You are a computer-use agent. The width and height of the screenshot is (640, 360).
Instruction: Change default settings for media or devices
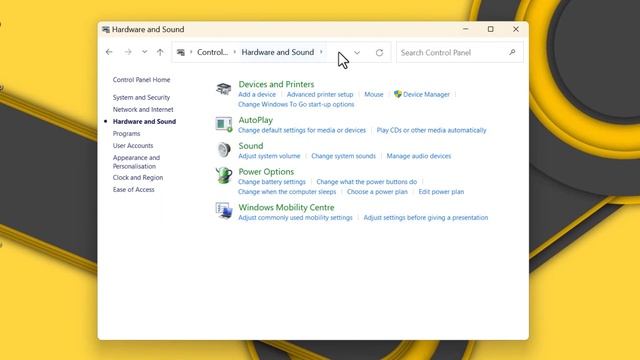pyautogui.click(x=302, y=130)
